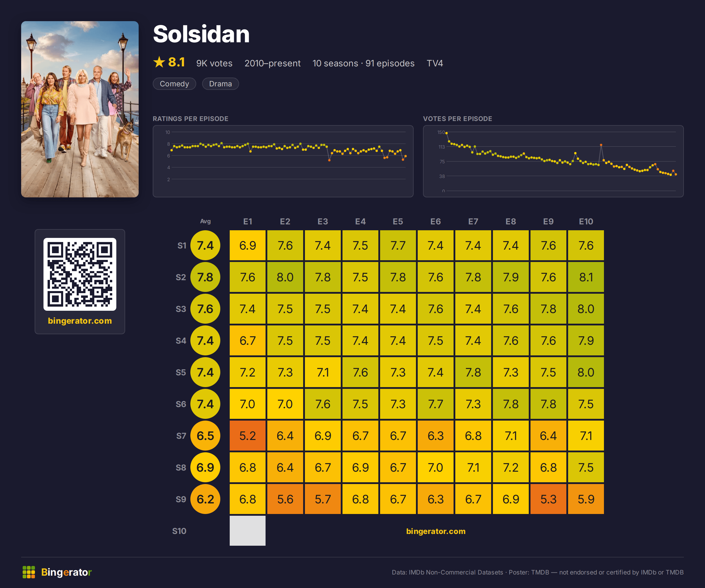Screen dimensions: 705x588
Task: Click the bingerator.com link under QR code
Action: tap(80, 320)
